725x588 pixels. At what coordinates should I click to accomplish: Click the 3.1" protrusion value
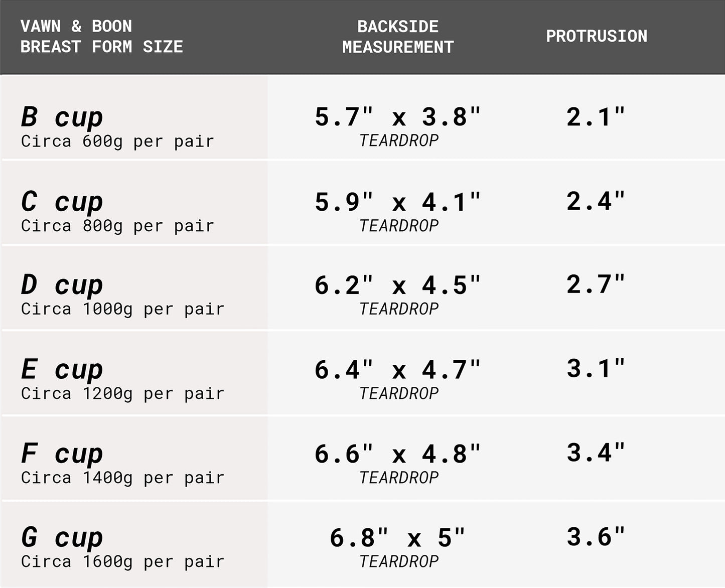[596, 369]
